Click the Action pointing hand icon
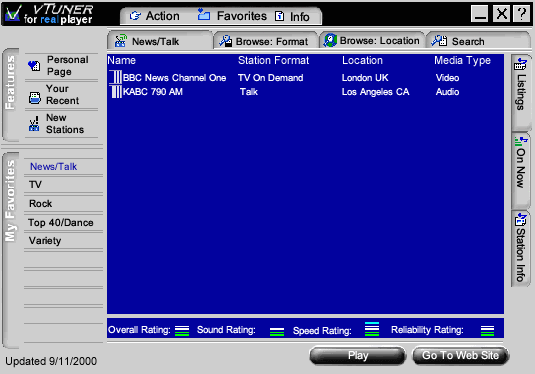535x374 pixels. [x=135, y=16]
